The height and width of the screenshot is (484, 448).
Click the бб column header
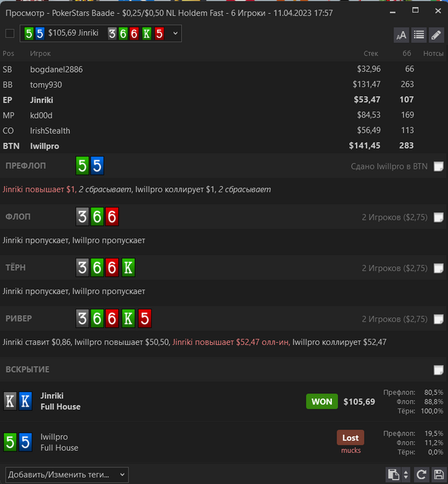407,53
